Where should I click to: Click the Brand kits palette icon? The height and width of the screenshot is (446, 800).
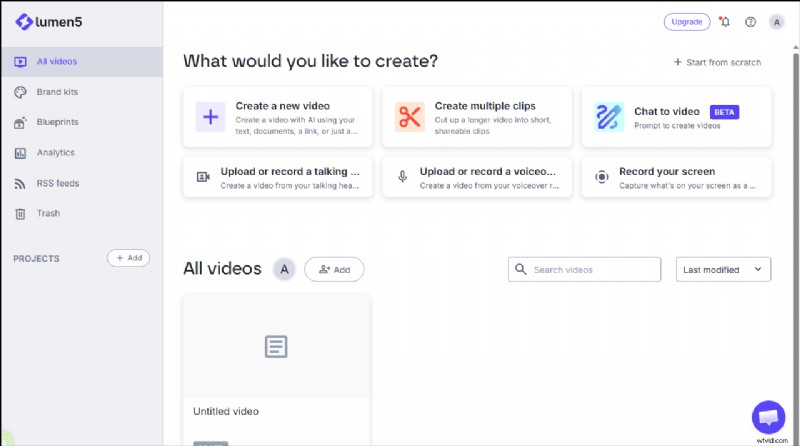click(x=20, y=92)
